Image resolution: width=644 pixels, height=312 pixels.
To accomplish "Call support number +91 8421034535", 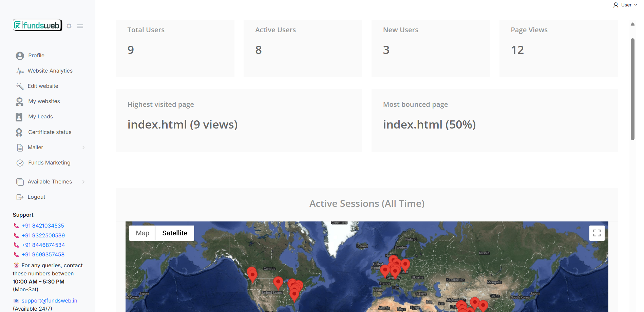I will pos(43,226).
